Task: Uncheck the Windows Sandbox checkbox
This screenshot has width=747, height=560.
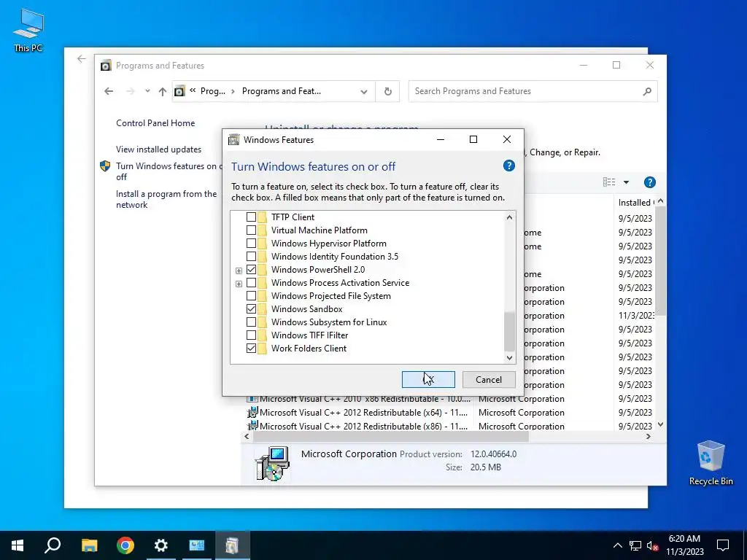Action: pos(251,309)
